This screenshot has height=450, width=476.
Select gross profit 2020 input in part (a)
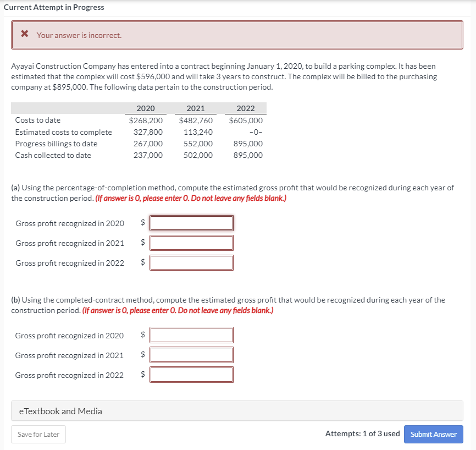191,223
